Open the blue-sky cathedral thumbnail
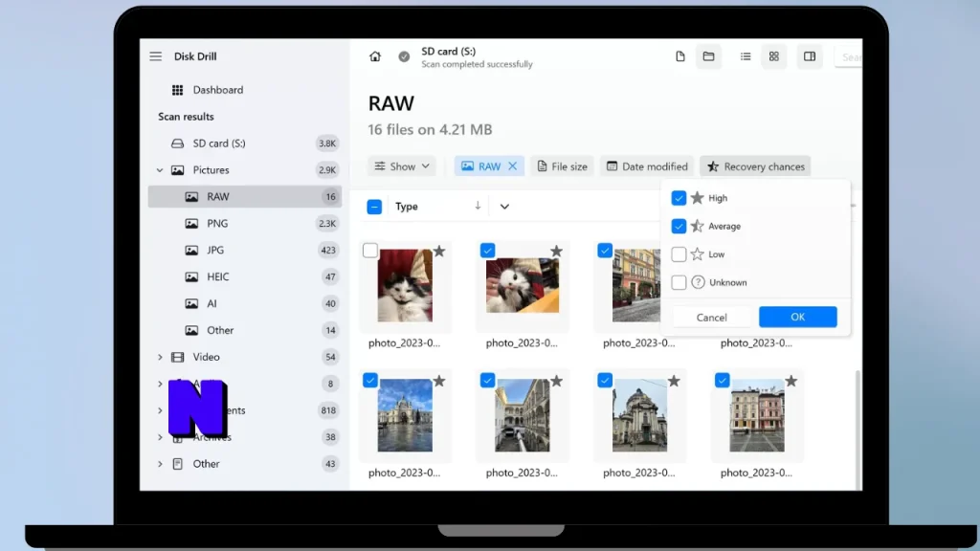Viewport: 980px width, 551px height. [405, 415]
